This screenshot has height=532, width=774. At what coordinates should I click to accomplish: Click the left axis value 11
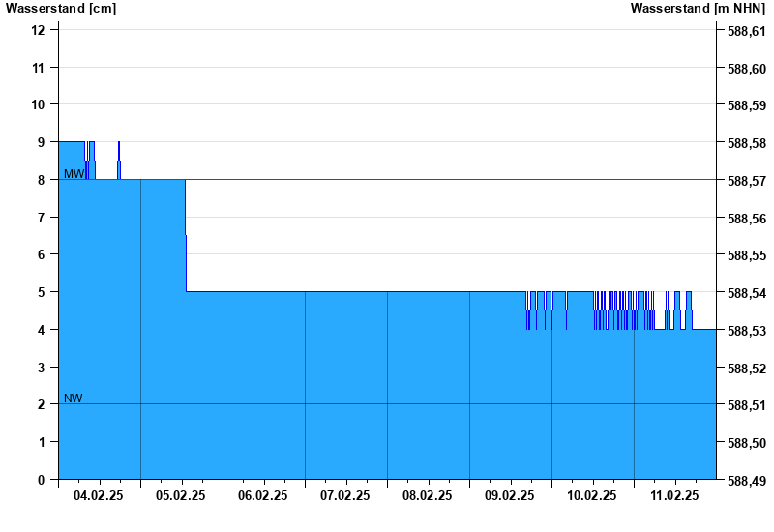click(38, 68)
